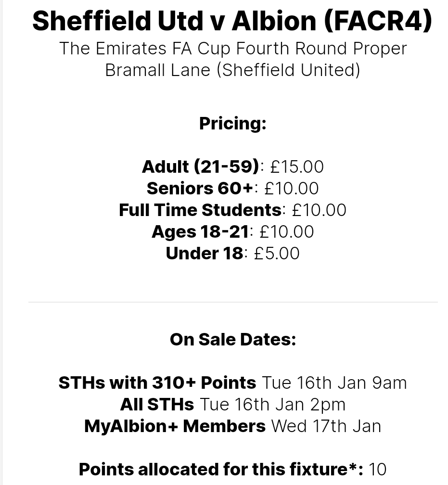
Task: Click the horizontal divider line
Action: pyautogui.click(x=233, y=302)
